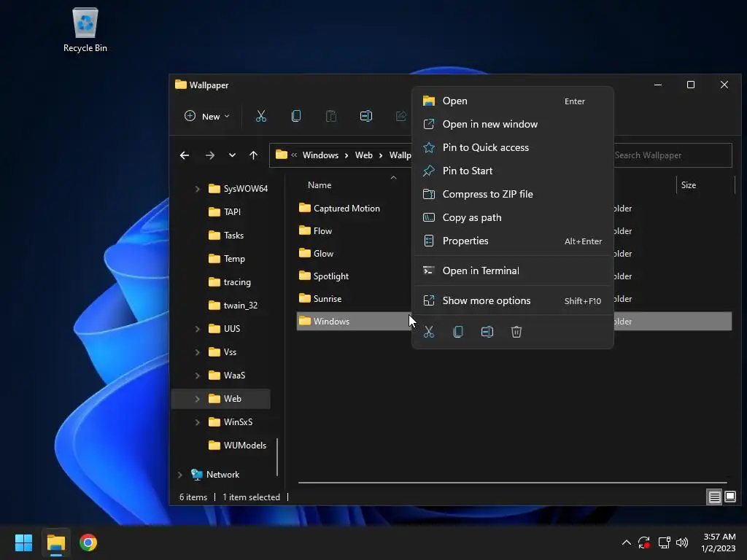Click the Copy icon in the Explorer toolbar
Viewport: 747px width, 560px height.
296,116
